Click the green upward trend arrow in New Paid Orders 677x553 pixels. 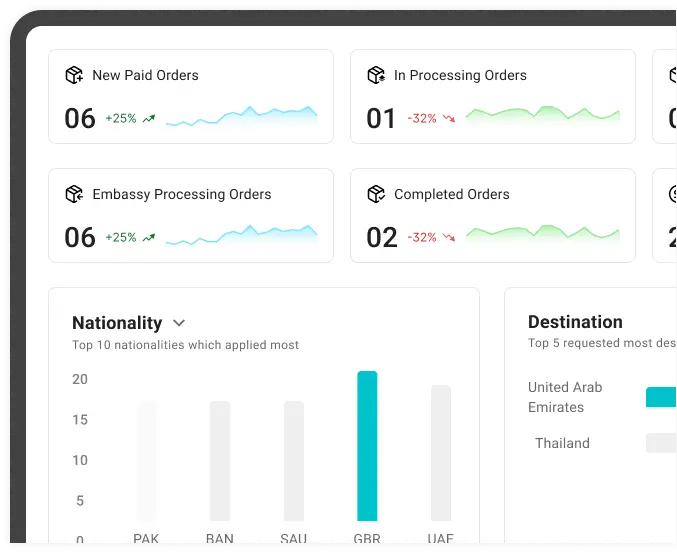[149, 118]
